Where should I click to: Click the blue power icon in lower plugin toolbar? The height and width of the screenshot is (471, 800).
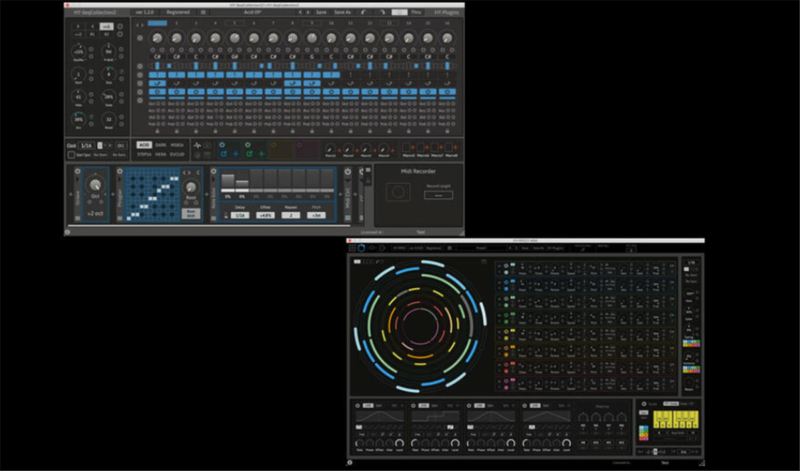(362, 248)
